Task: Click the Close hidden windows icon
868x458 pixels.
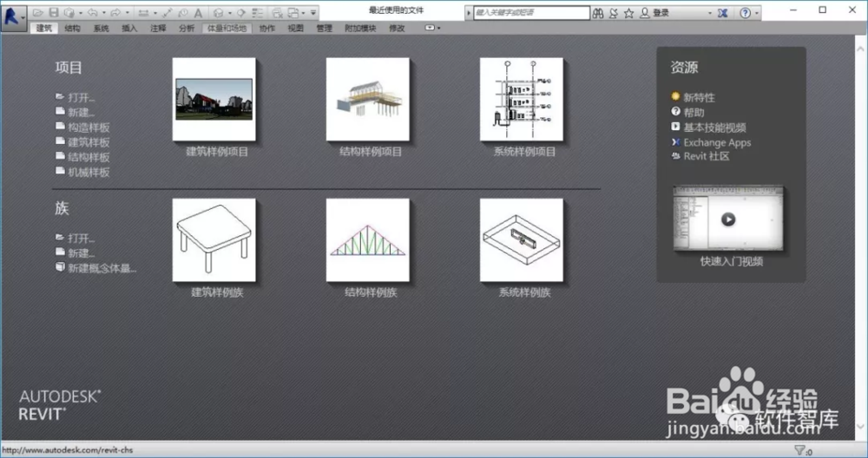Action: point(278,12)
